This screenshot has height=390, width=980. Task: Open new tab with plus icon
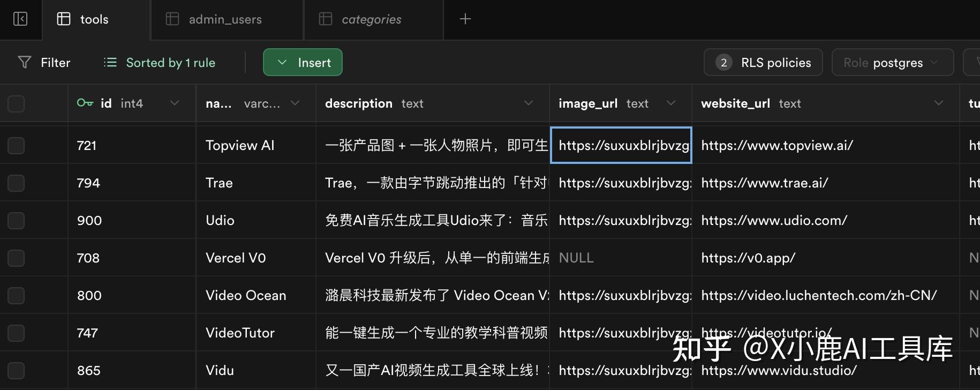coord(465,19)
